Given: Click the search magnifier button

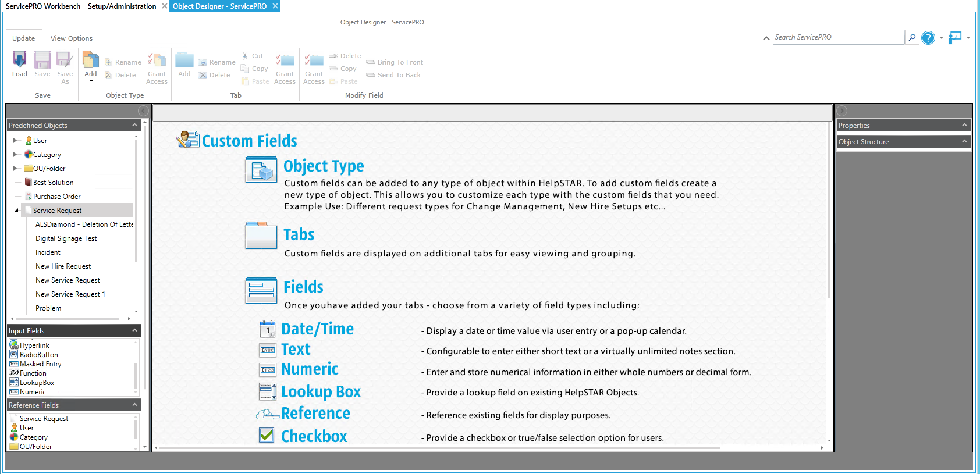Looking at the screenshot, I should [x=912, y=37].
